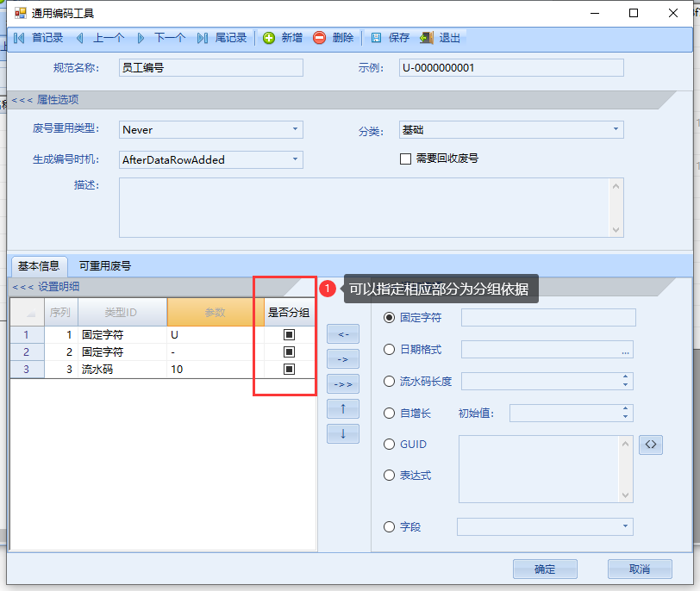Screen dimensions: 700x591
Task: Click the 是否分组 column header
Action: 289,312
